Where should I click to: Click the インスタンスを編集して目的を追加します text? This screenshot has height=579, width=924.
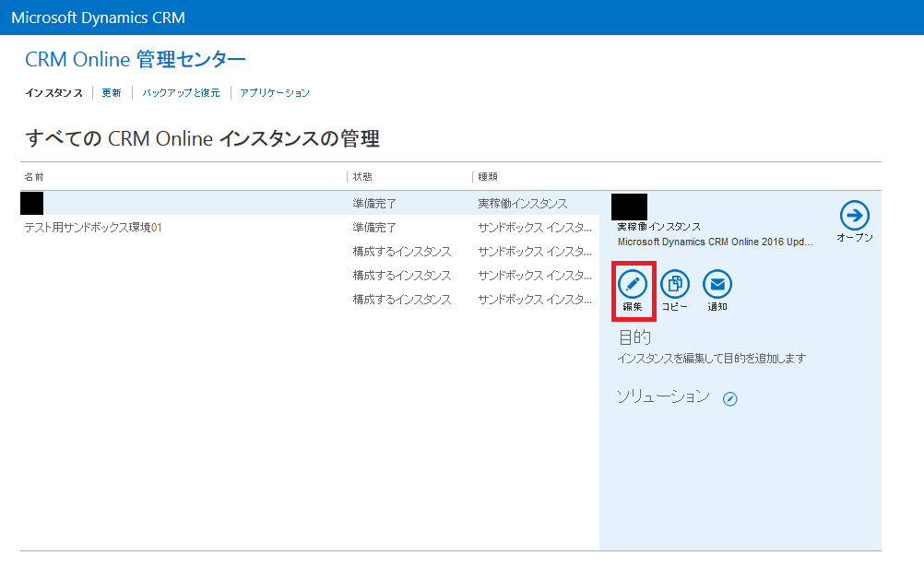coord(712,358)
